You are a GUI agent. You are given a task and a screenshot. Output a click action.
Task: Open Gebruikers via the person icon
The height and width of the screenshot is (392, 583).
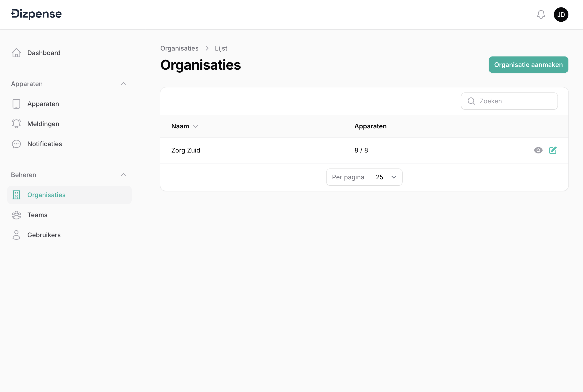click(16, 235)
